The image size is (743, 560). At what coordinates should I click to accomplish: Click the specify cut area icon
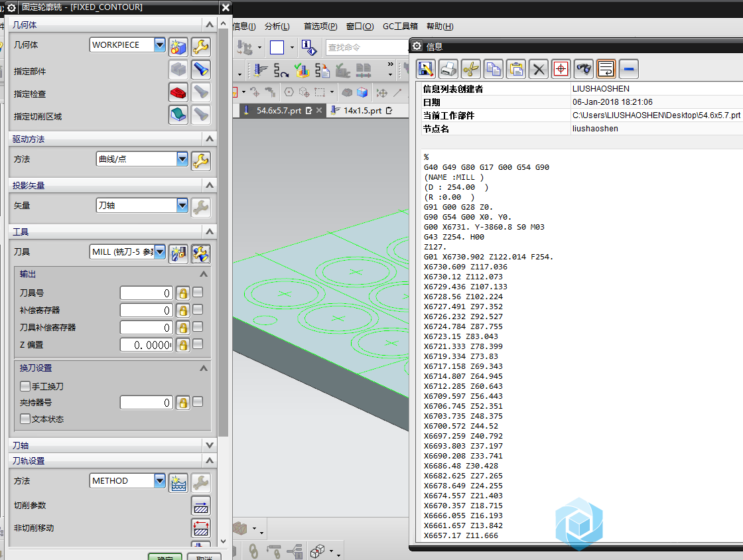tap(178, 115)
